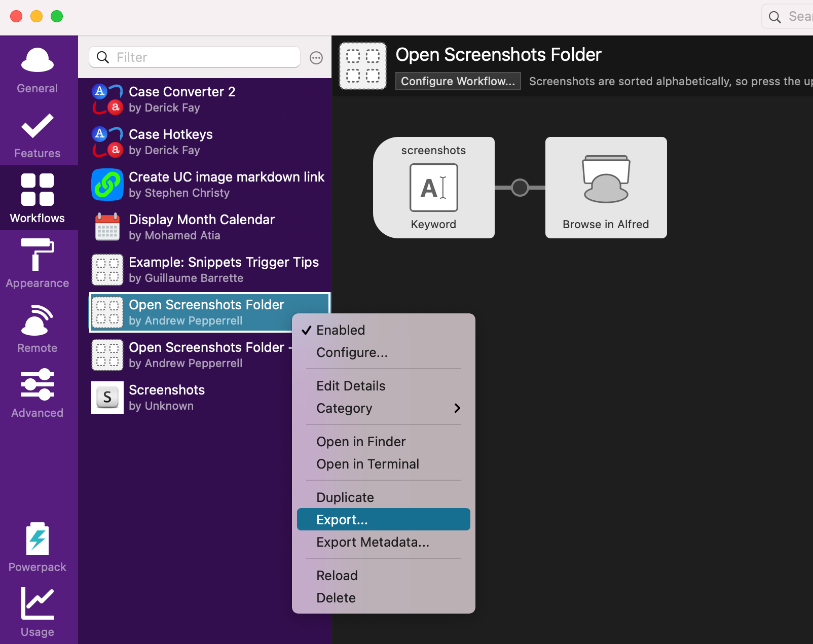813x644 pixels.
Task: Click the large workflow icon in header
Action: pos(363,66)
